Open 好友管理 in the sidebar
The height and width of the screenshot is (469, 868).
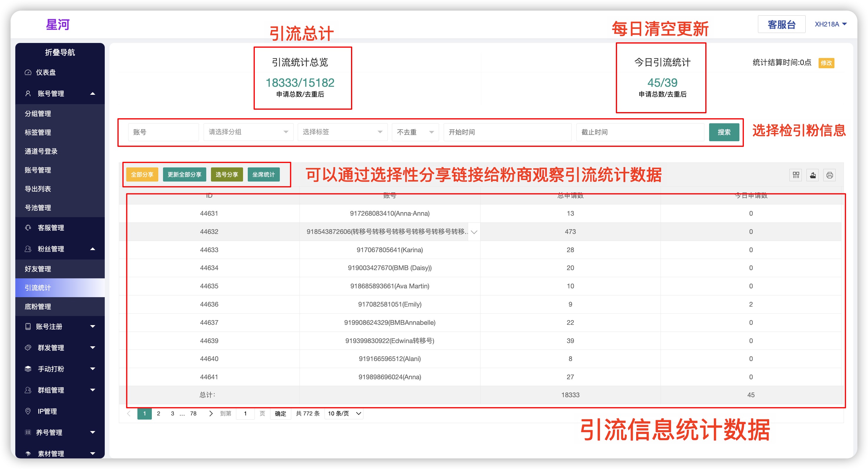click(x=38, y=269)
